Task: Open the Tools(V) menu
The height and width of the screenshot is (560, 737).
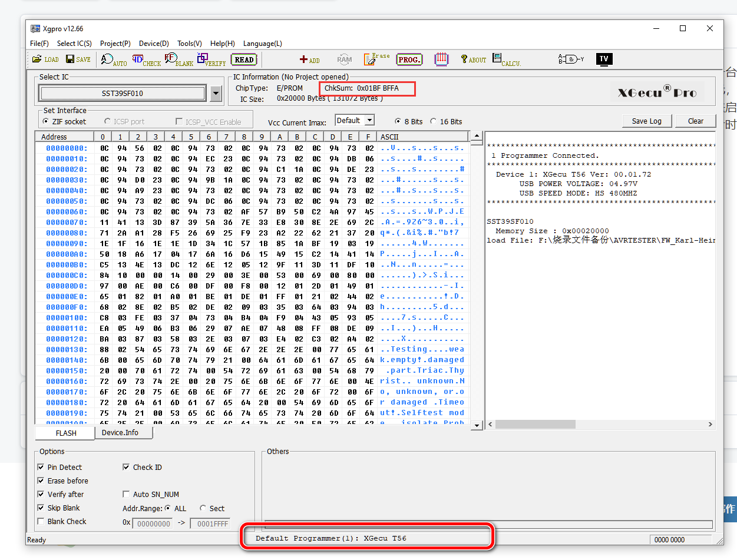Action: coord(190,44)
